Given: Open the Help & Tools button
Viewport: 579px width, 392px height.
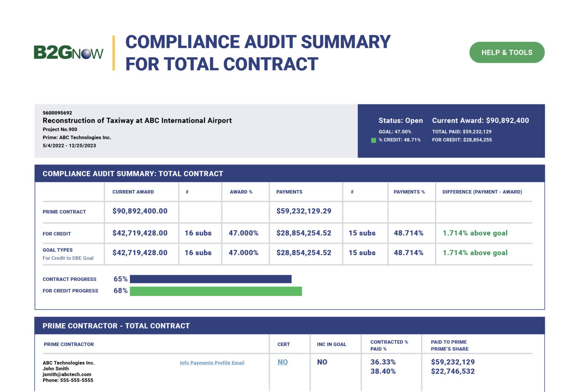Looking at the screenshot, I should [x=507, y=52].
